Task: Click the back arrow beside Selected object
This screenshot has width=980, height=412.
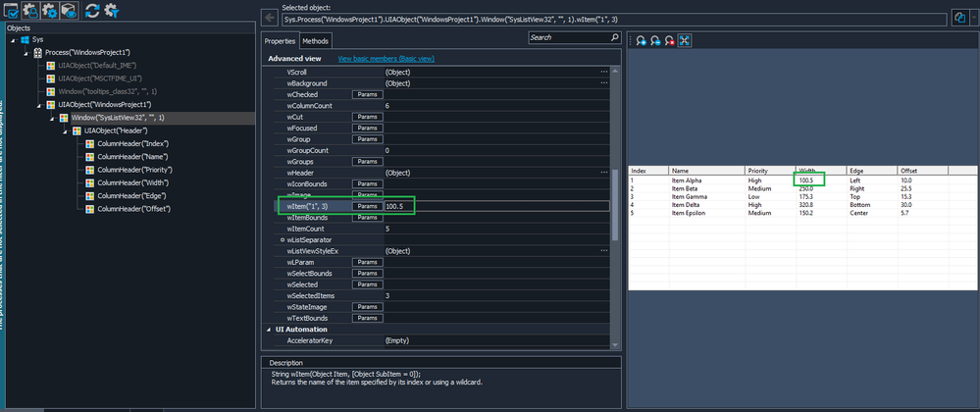Action: click(268, 18)
